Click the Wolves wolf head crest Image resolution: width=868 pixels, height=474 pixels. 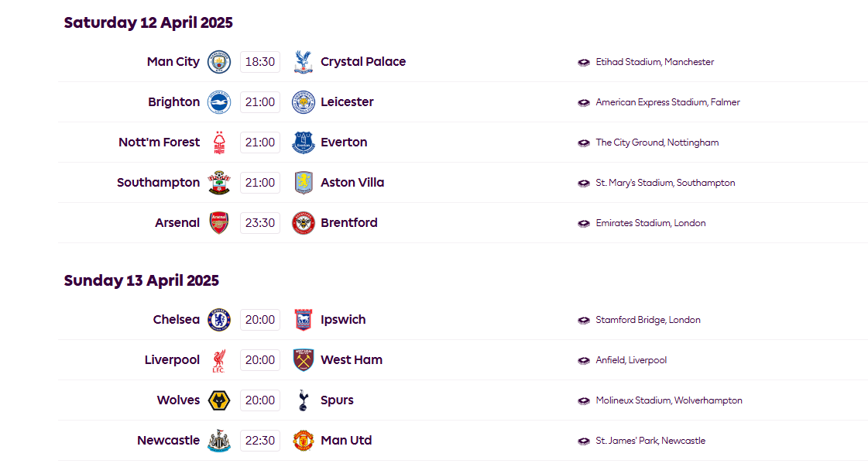219,400
